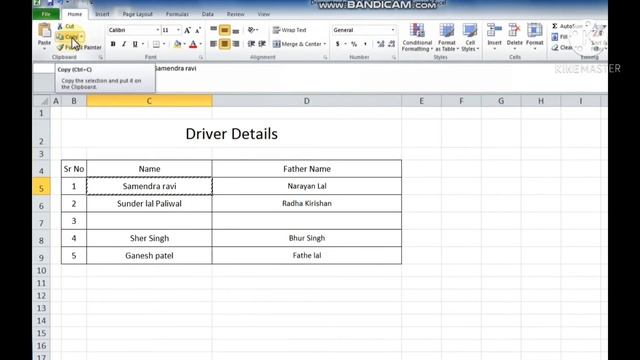
Task: Click the Driver Details title cell
Action: (x=231, y=133)
